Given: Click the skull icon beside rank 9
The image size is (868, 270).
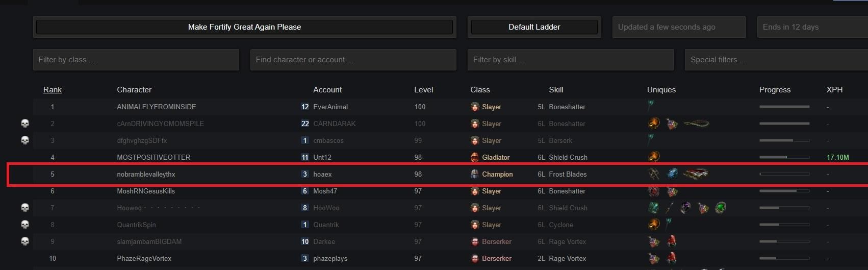Looking at the screenshot, I should point(24,241).
